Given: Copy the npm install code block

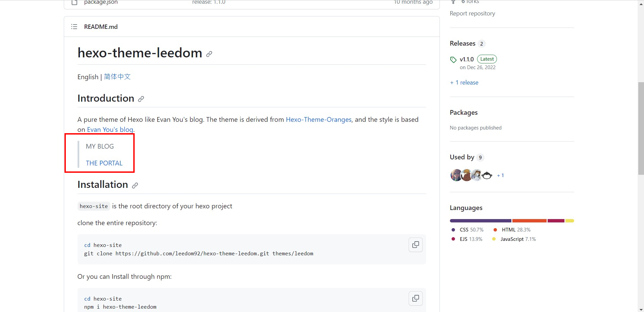Looking at the screenshot, I should coord(415,298).
